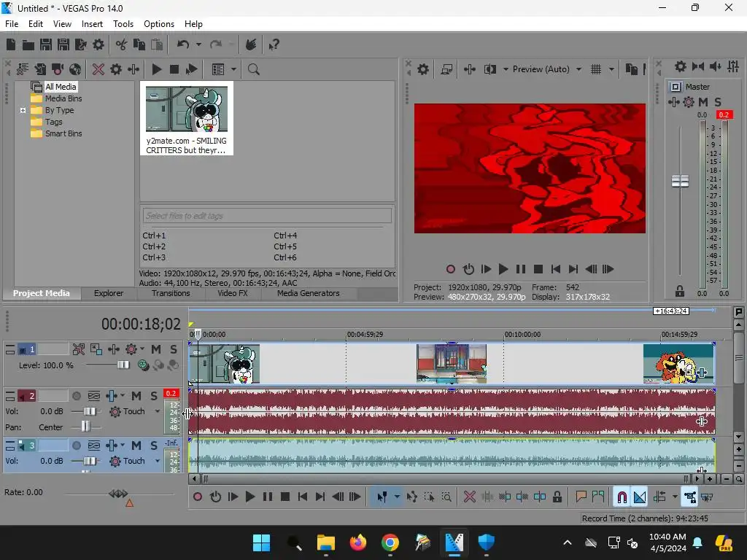Solo audio track 2
747x560 pixels.
[154, 396]
